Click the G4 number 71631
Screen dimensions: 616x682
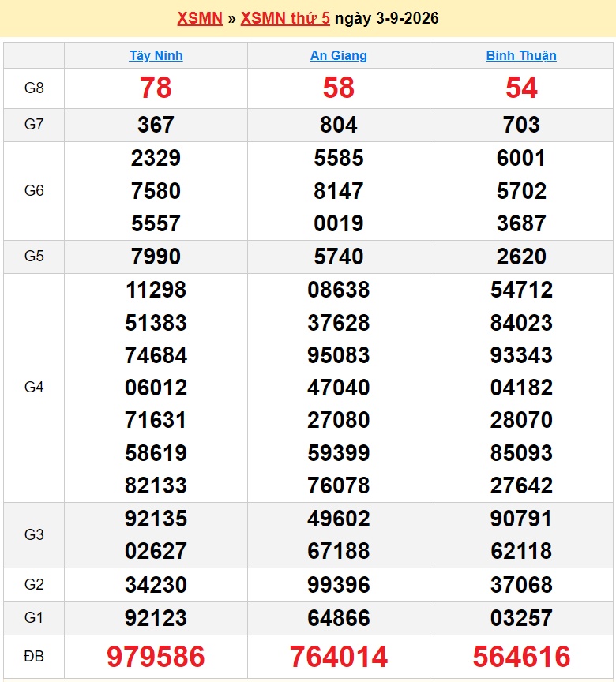tap(156, 420)
